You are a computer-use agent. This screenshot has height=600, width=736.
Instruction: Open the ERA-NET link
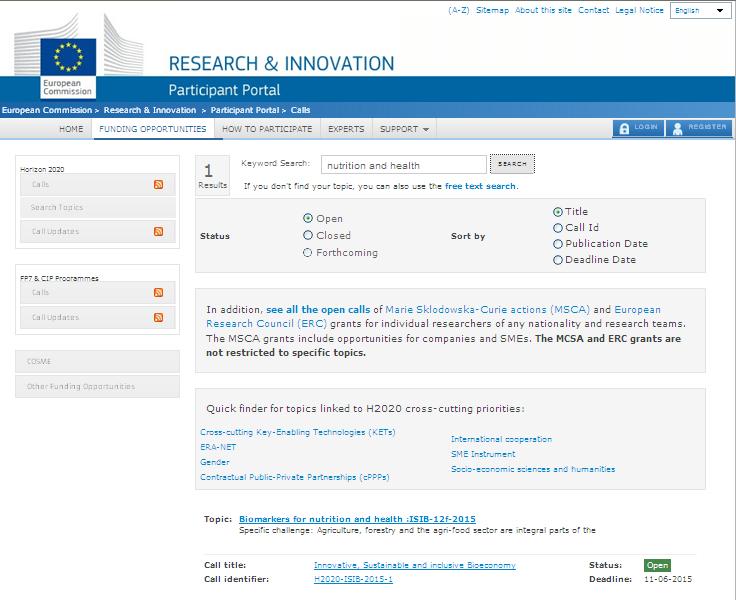[x=218, y=447]
